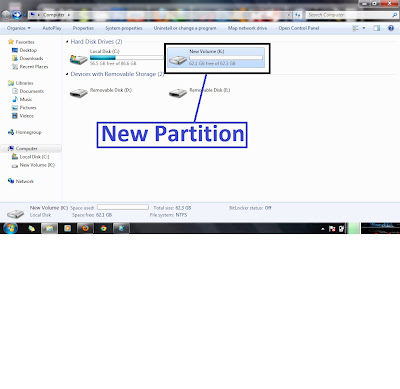400x389 pixels.
Task: Click the Help question mark icon
Action: (391, 28)
